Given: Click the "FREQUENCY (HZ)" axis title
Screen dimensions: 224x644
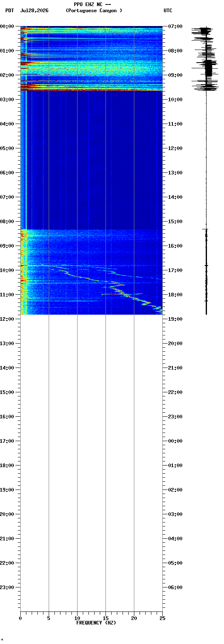Looking at the screenshot, I should (96, 623).
